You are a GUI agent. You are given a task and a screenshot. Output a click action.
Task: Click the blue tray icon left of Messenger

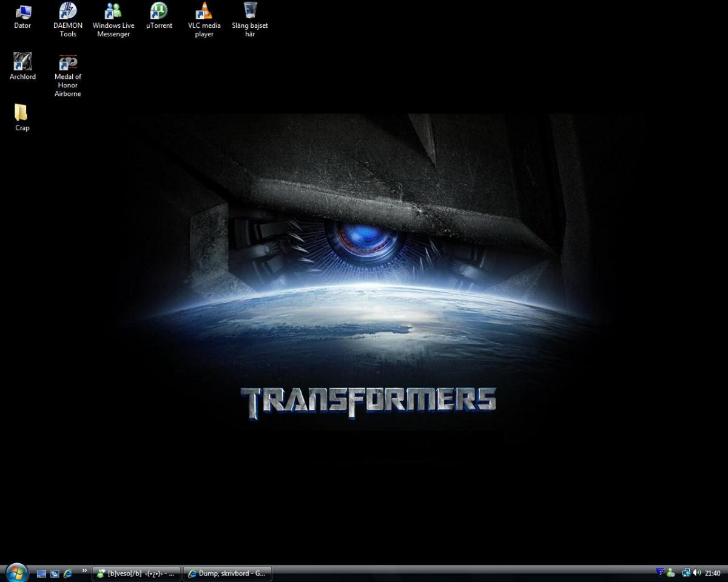[x=660, y=572]
